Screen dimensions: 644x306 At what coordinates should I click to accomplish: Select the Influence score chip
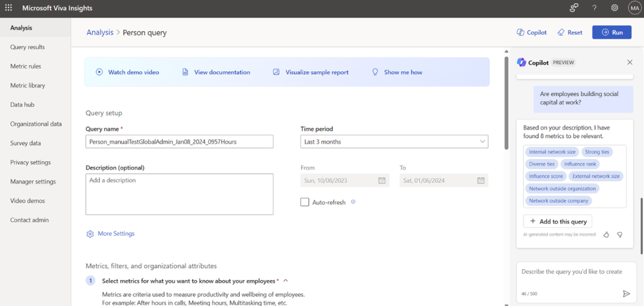coord(545,177)
